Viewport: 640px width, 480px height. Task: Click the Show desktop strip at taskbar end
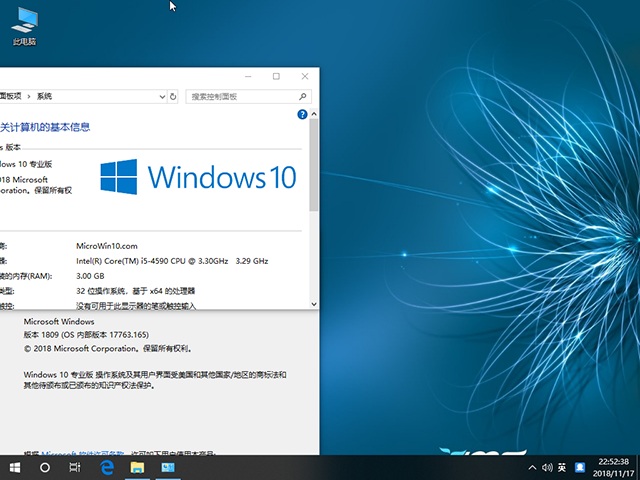(x=638, y=468)
